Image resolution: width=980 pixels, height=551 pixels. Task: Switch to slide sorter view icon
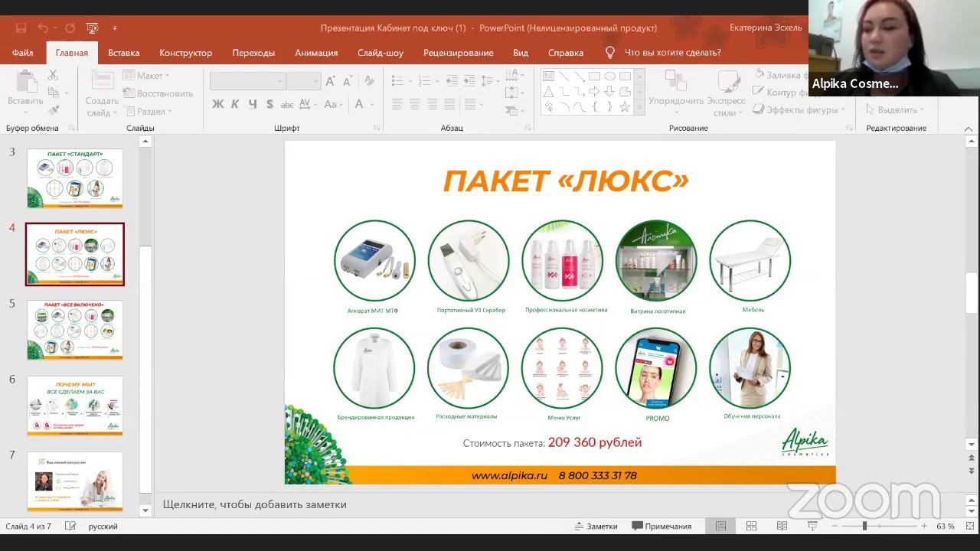click(x=751, y=526)
